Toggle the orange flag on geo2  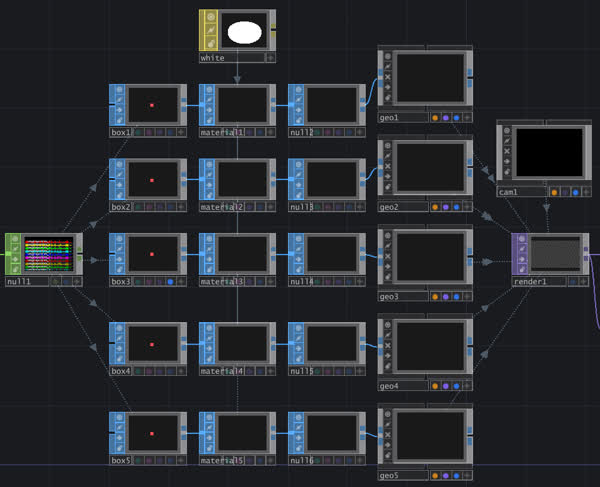[x=435, y=207]
